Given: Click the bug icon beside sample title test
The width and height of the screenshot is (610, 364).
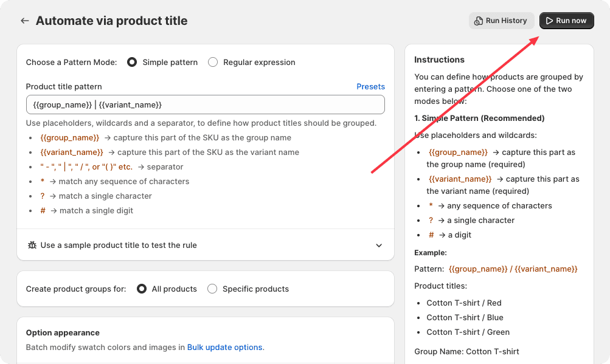Looking at the screenshot, I should click(32, 245).
